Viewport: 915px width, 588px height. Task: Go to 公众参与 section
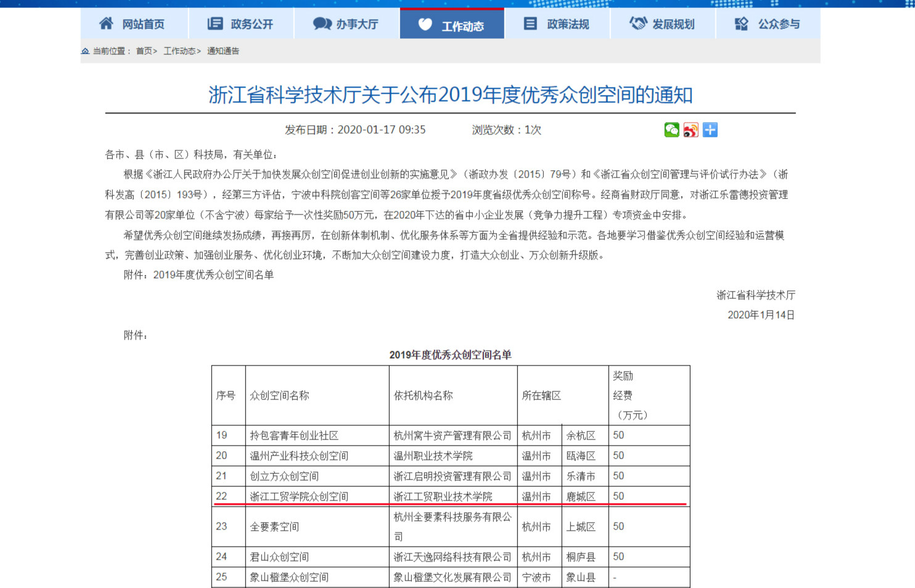click(x=779, y=24)
